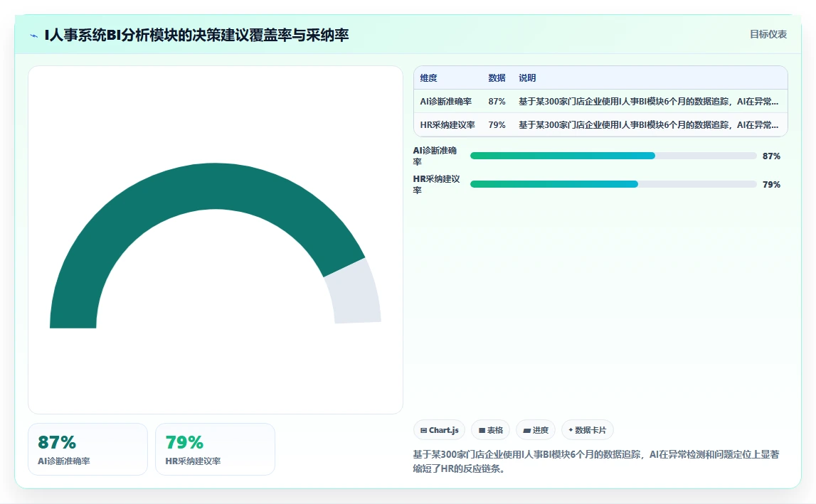Click the 表格 chip square icon
The height and width of the screenshot is (504, 816).
click(482, 431)
